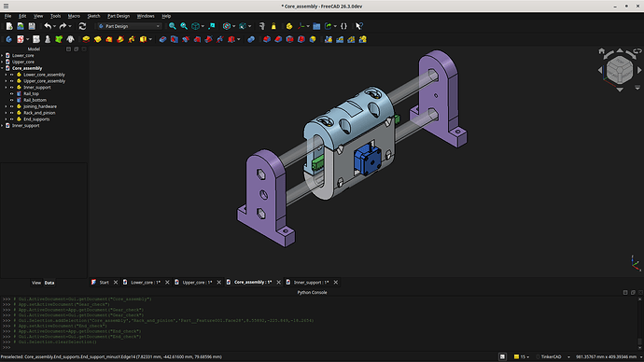644x362 pixels.
Task: Save the document with the floppy icon
Action: [x=32, y=26]
